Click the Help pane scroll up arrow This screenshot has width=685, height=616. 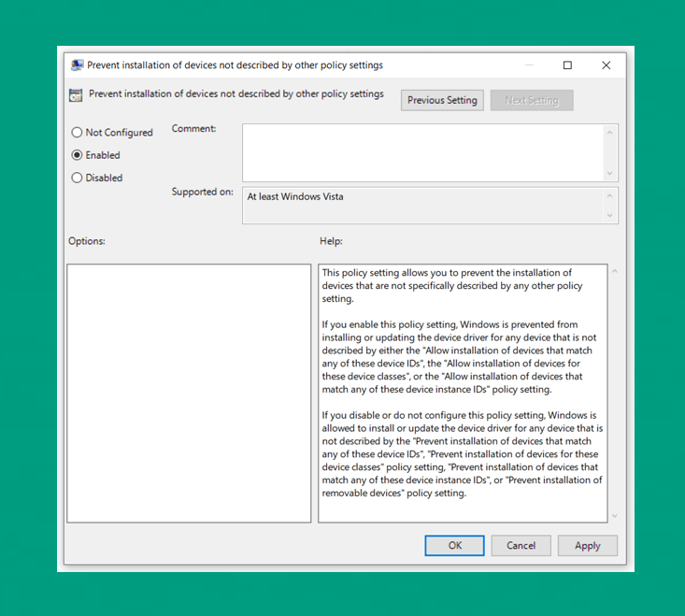(x=614, y=271)
